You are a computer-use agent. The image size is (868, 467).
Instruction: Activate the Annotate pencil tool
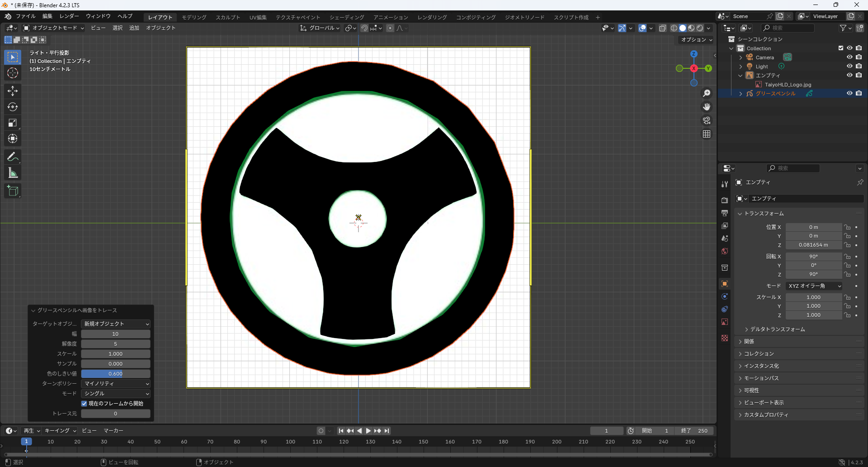(13, 157)
